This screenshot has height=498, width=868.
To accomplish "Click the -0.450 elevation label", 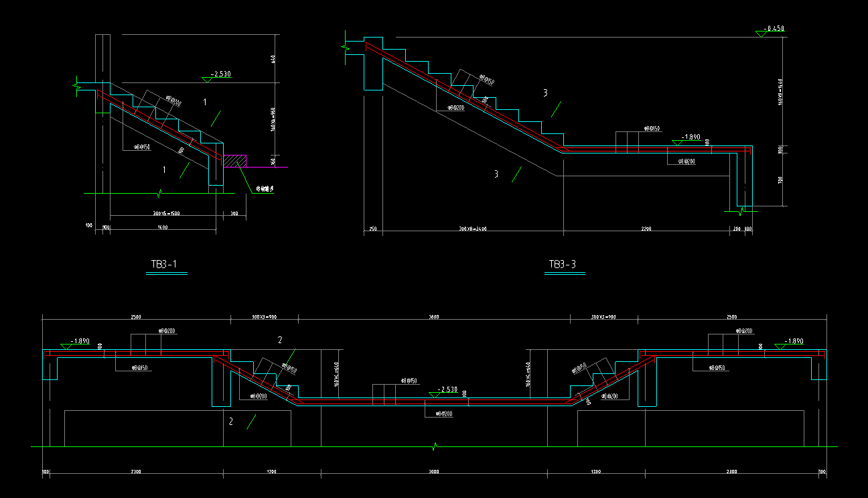I will tap(774, 29).
